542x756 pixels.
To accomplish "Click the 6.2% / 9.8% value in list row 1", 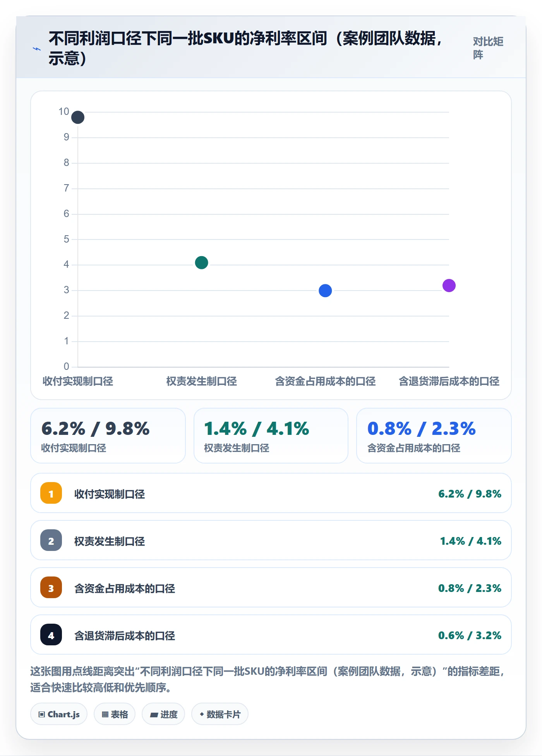I will (x=470, y=494).
